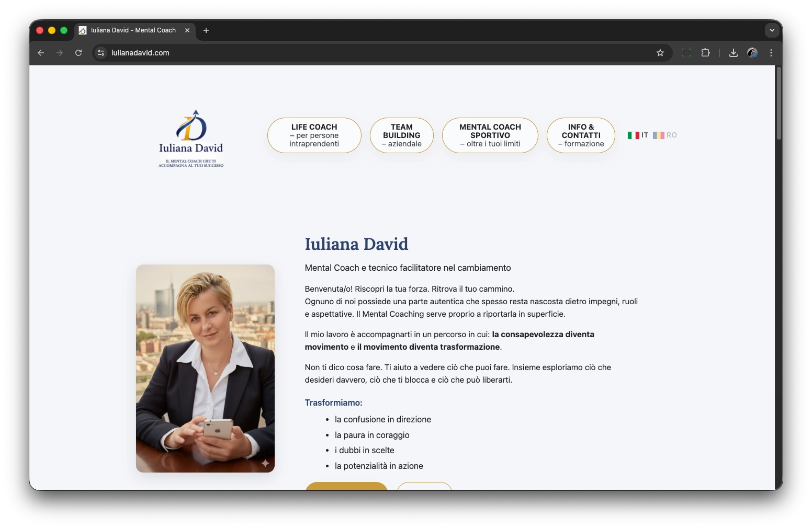812x529 pixels.
Task: Click the TEAM BUILDING aziendale button
Action: [401, 135]
